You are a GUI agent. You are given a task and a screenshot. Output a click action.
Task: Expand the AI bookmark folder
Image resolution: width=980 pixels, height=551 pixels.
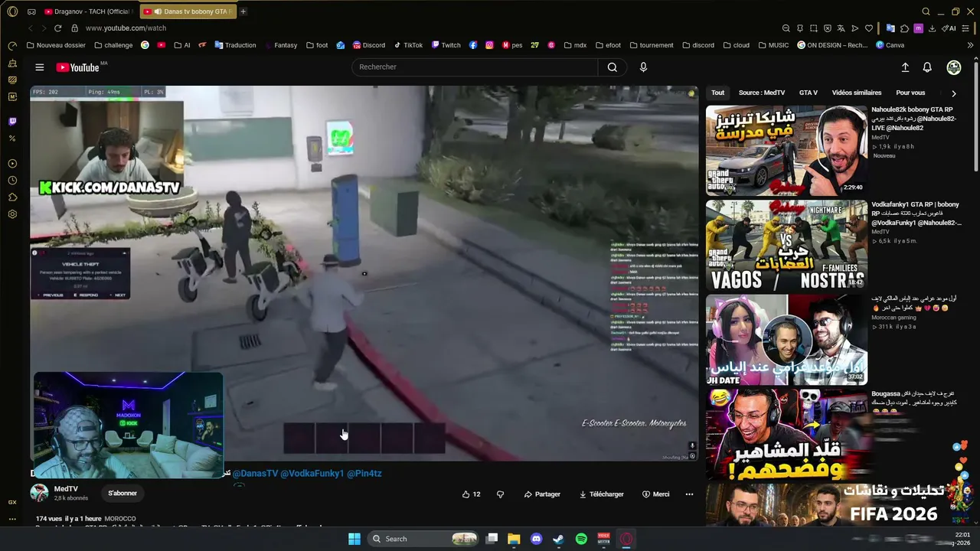pyautogui.click(x=181, y=45)
